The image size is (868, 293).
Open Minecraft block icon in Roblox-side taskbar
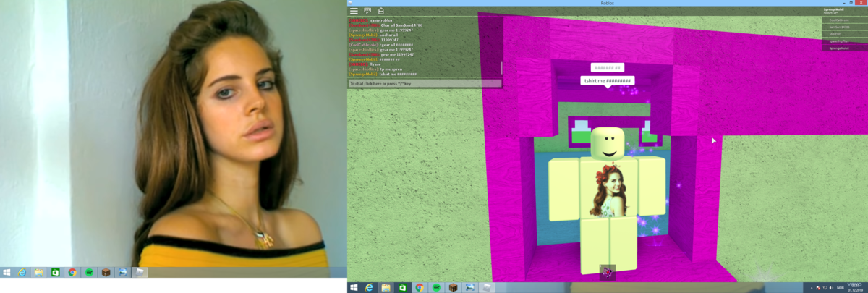(454, 287)
